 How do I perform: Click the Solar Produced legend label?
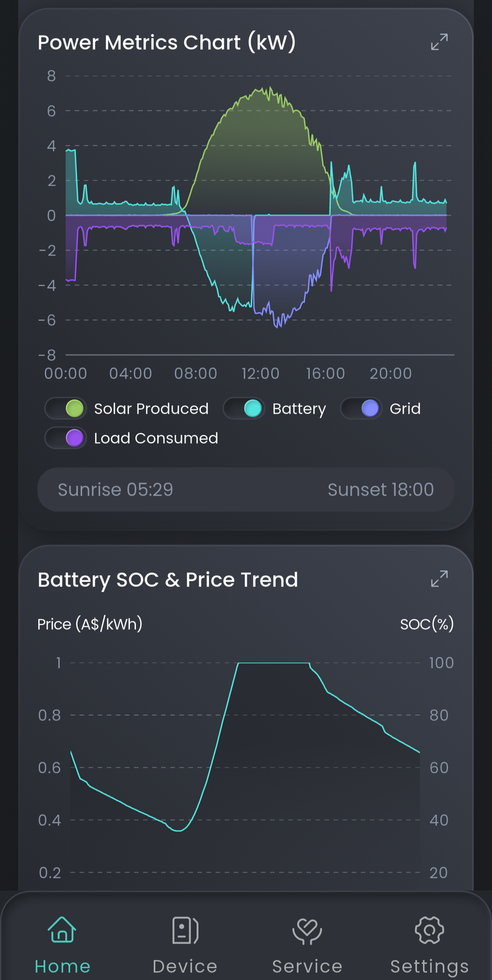point(151,409)
